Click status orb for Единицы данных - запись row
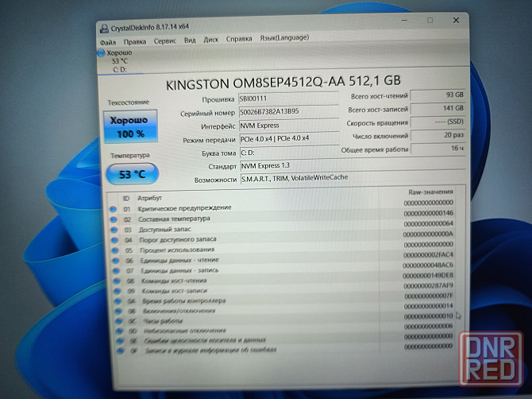This screenshot has width=532, height=399. 117,271
